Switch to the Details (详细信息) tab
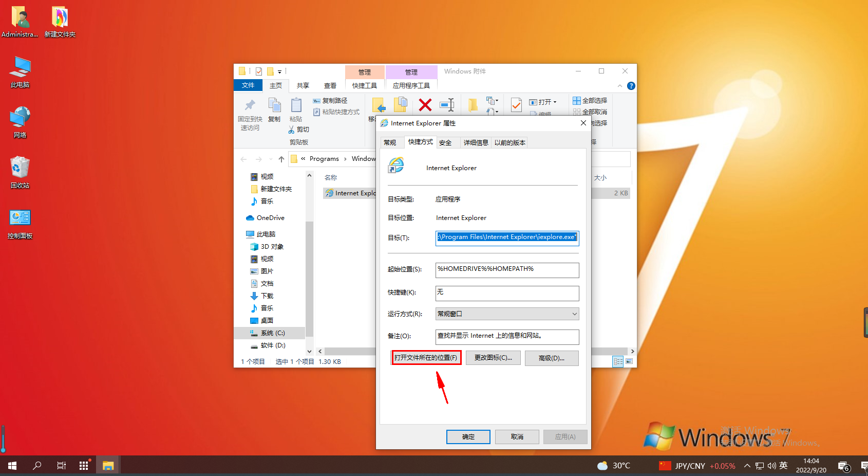Image resolution: width=868 pixels, height=476 pixels. [x=476, y=143]
